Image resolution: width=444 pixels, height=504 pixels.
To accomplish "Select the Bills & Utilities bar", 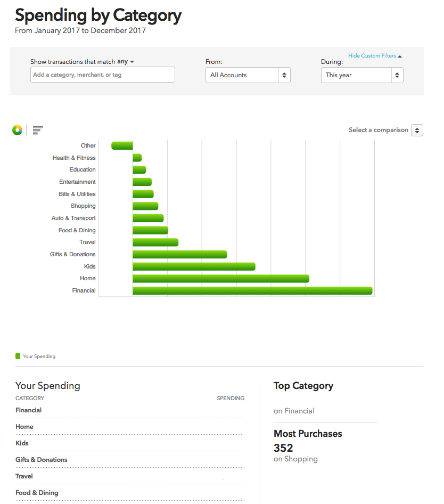I will (143, 194).
